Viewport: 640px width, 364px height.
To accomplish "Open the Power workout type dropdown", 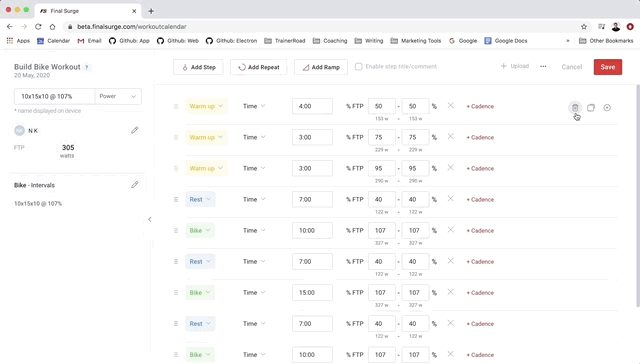I will [x=118, y=96].
